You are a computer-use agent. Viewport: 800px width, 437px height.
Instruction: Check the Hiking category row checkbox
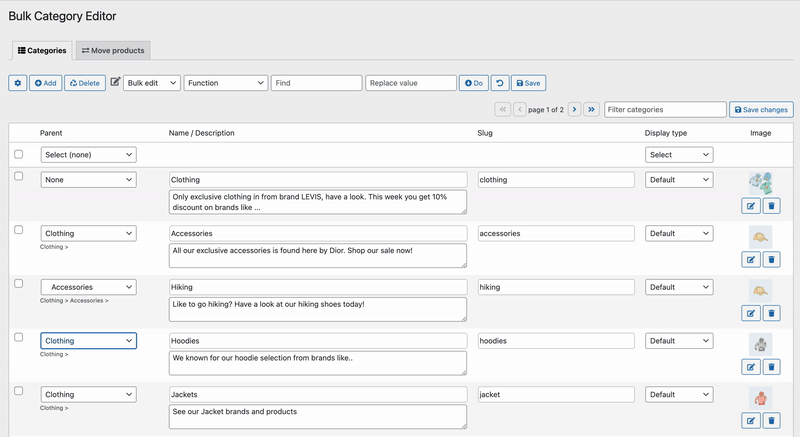[19, 283]
